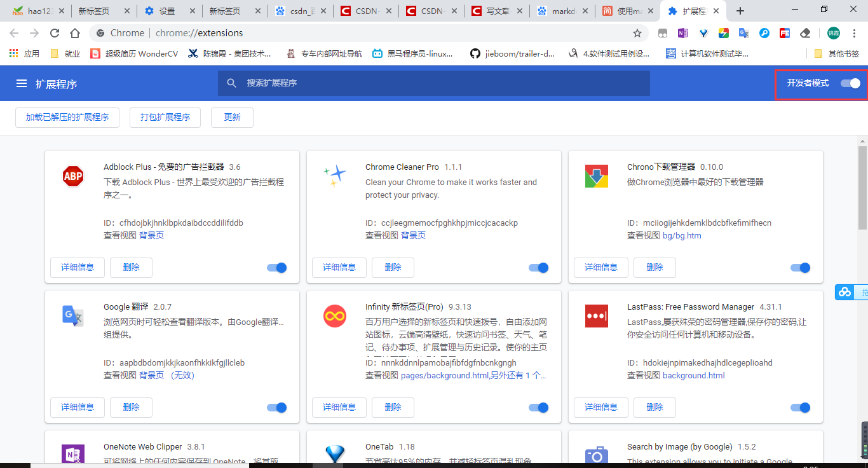Disable the Google Translate extension toggle

[277, 408]
